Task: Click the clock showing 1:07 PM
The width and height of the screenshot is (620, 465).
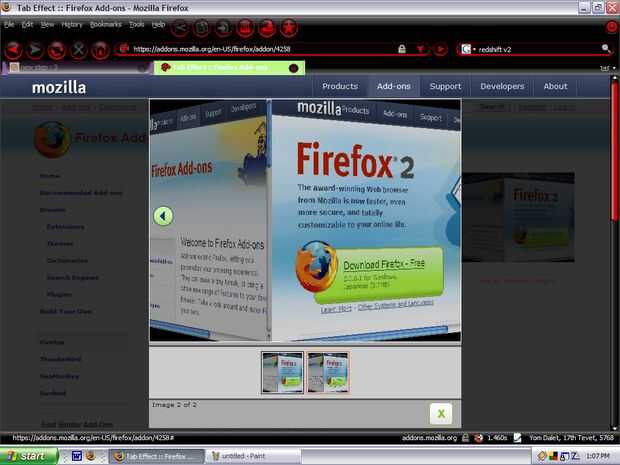Action: (x=597, y=456)
